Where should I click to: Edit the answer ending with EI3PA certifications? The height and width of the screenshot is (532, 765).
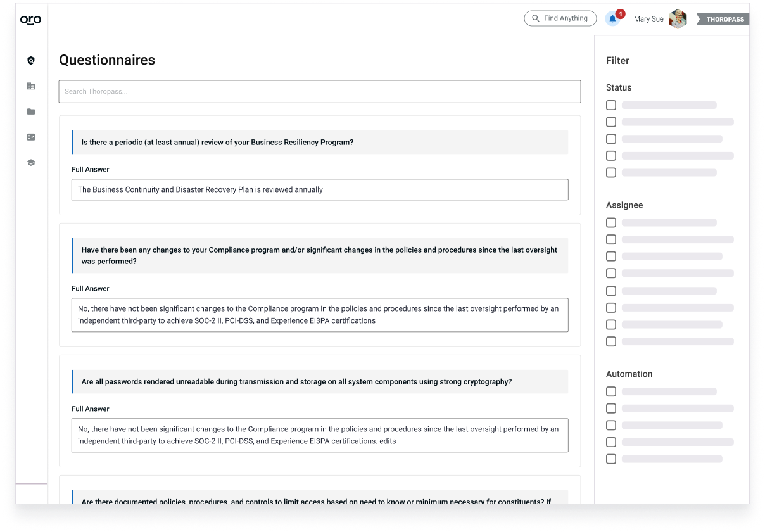click(320, 315)
